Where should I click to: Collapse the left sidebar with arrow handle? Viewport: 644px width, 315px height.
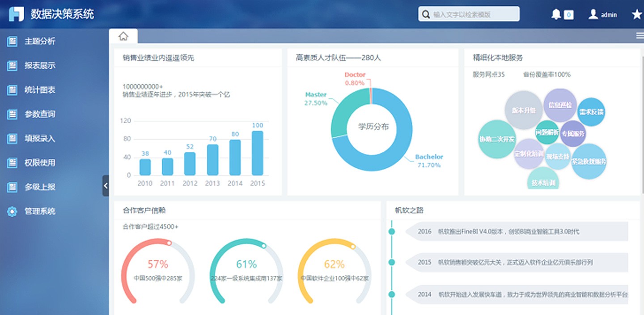click(x=106, y=185)
